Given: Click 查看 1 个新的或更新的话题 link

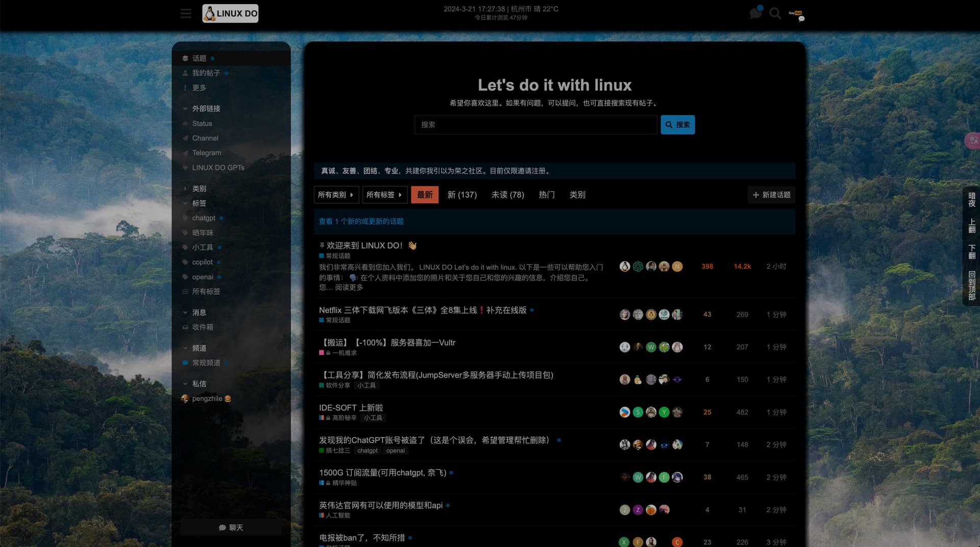Looking at the screenshot, I should tap(361, 222).
